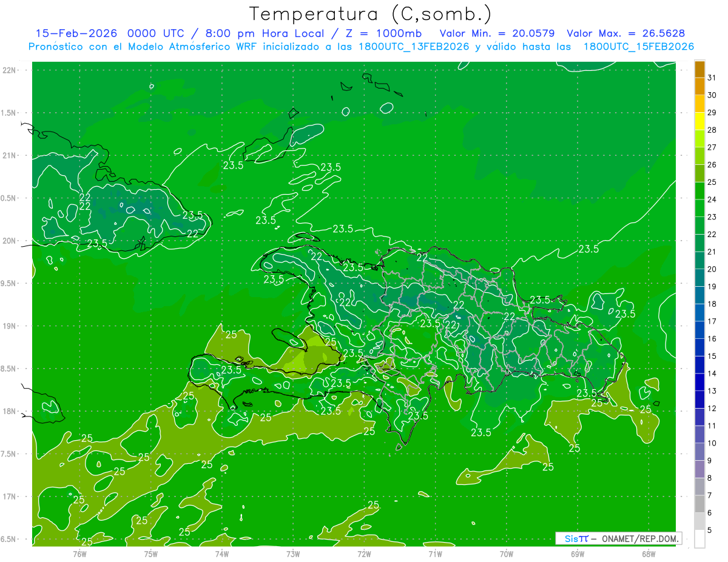Viewport: 728px width, 562px height.
Task: Click the "18N" latitude axis label
Action: click(x=10, y=411)
